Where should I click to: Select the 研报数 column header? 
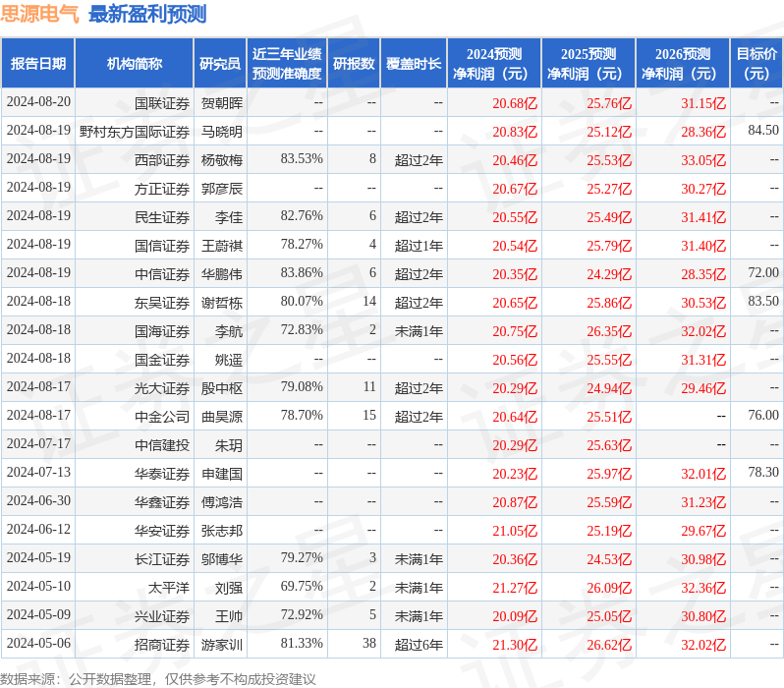(x=353, y=64)
